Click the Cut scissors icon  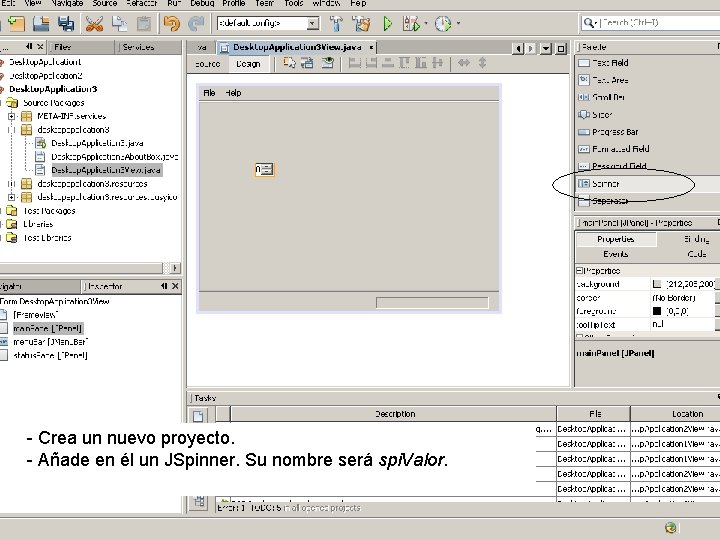[x=94, y=23]
